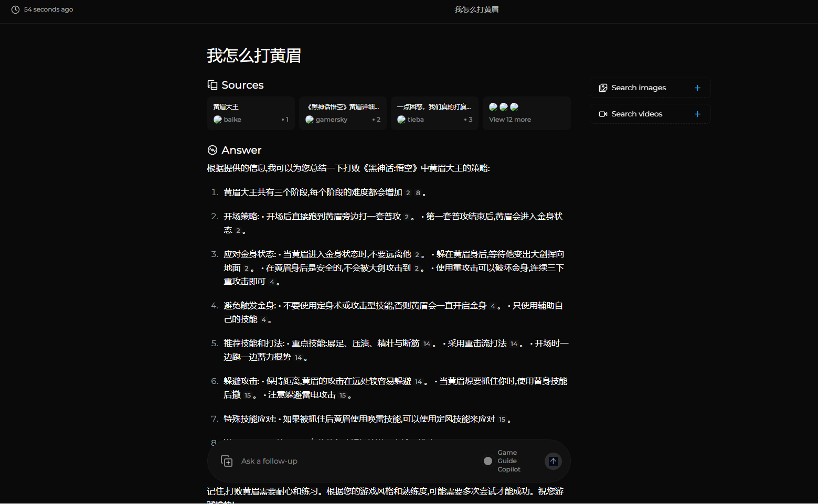Click the Search images picture icon
This screenshot has height=504, width=818.
pyautogui.click(x=603, y=88)
